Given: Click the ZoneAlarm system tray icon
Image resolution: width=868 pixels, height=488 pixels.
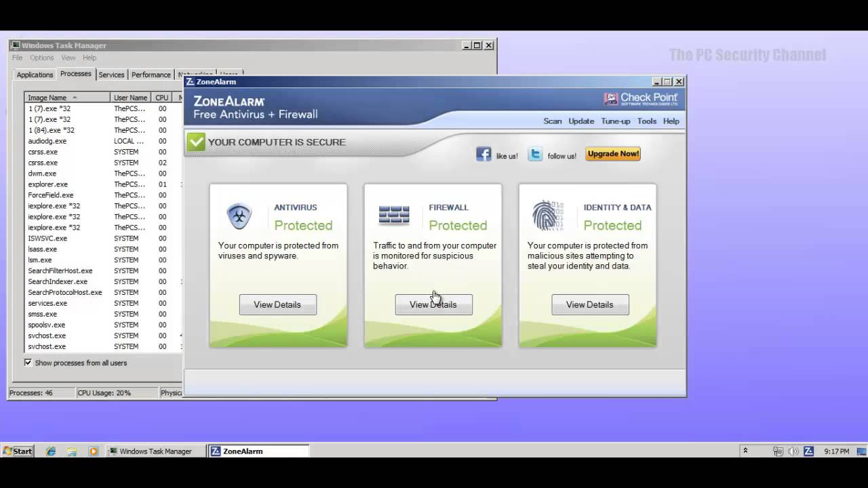Looking at the screenshot, I should (808, 451).
